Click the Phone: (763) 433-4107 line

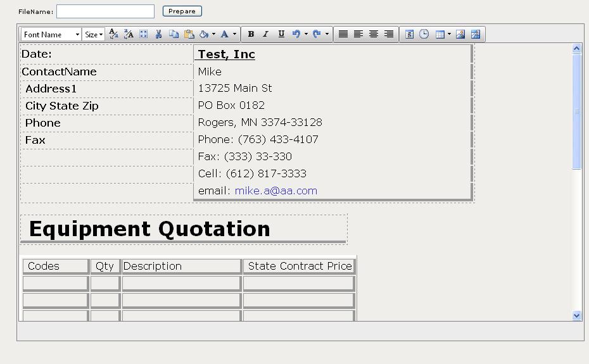coord(258,139)
